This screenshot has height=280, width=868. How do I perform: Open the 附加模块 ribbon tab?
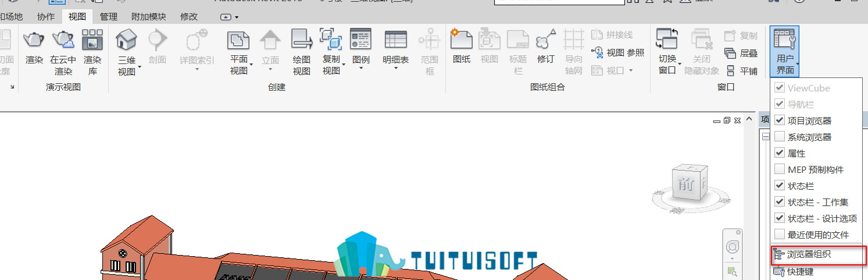click(148, 17)
